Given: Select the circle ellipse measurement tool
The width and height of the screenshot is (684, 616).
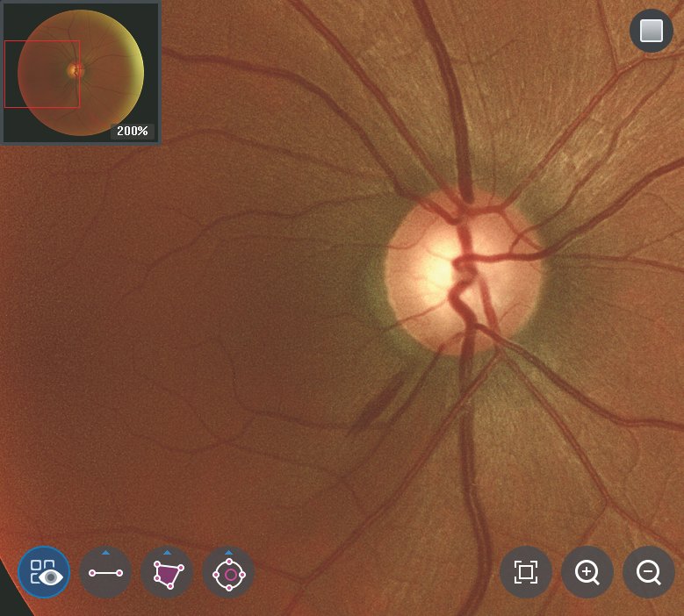Looking at the screenshot, I should pyautogui.click(x=229, y=574).
